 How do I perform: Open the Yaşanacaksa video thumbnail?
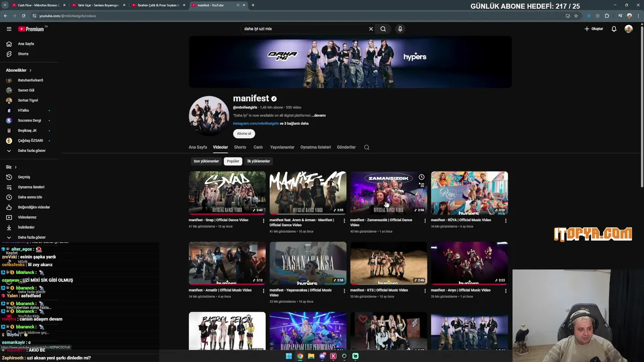(308, 263)
